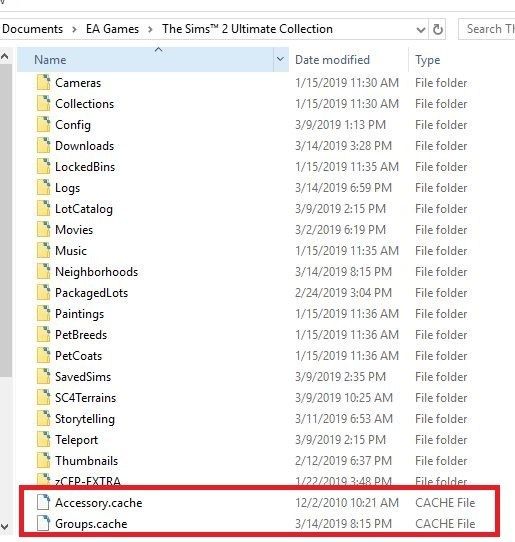The image size is (515, 542).
Task: Click the Movies folder icon
Action: [x=43, y=230]
